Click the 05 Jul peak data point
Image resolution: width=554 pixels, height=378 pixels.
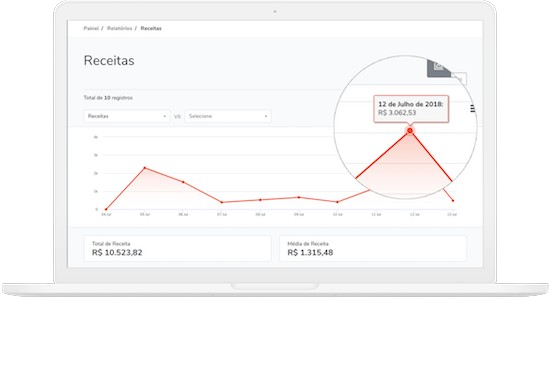145,168
